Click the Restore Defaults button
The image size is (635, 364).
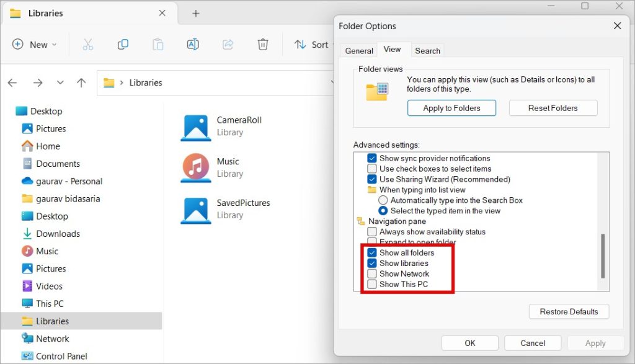tap(569, 311)
